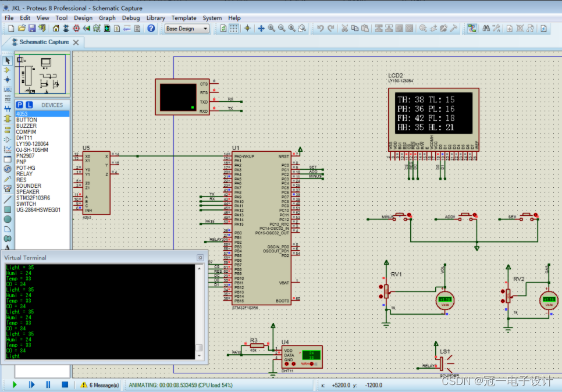562x392 pixels.
Task: Click the L library button in devices
Action: [x=30, y=105]
